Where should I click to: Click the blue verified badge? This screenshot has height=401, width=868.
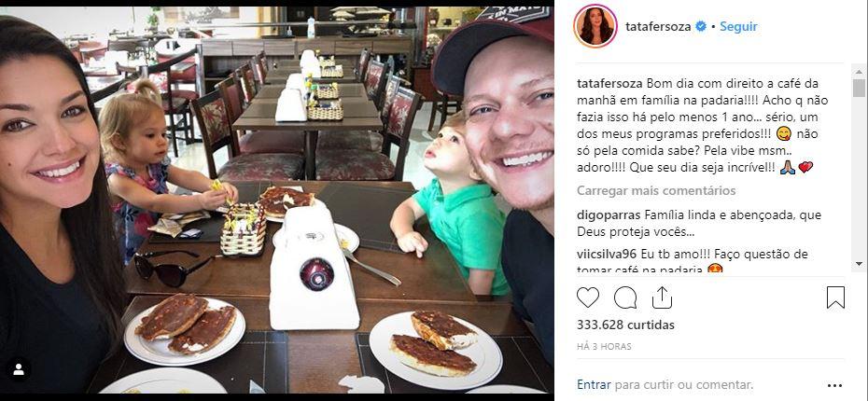pos(701,26)
